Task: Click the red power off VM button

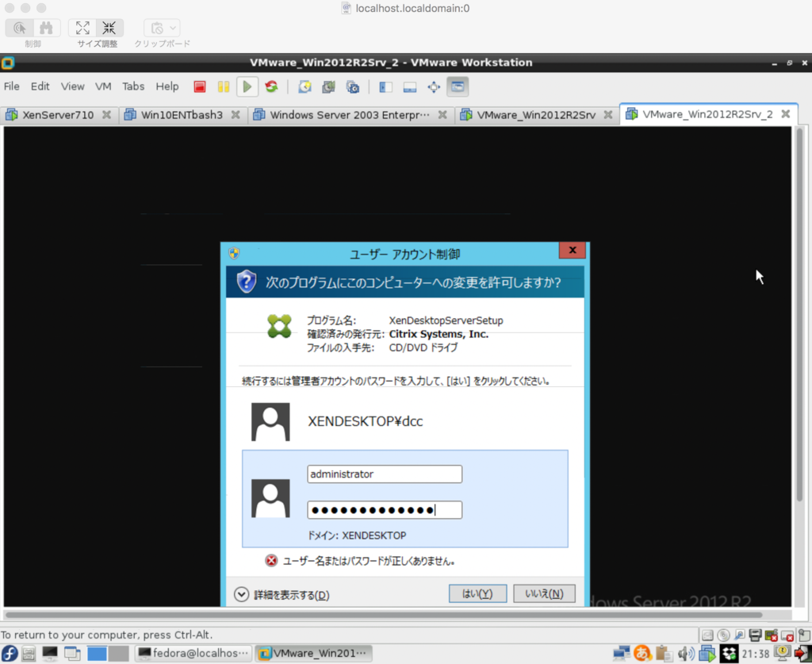Action: pos(200,86)
